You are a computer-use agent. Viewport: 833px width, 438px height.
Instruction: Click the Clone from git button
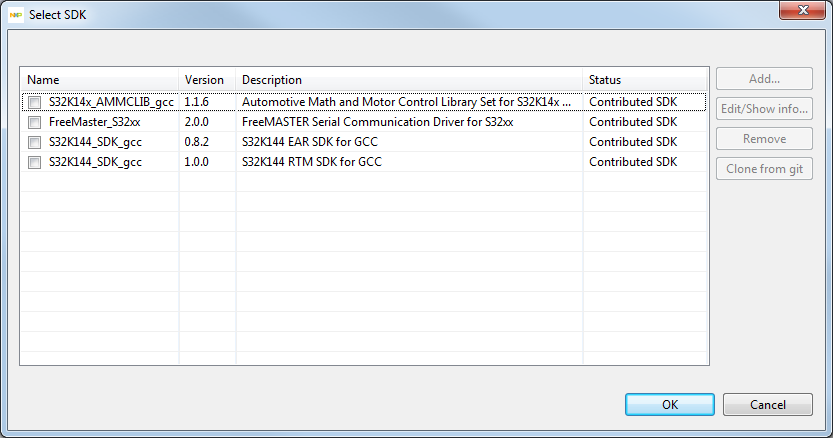coord(764,169)
